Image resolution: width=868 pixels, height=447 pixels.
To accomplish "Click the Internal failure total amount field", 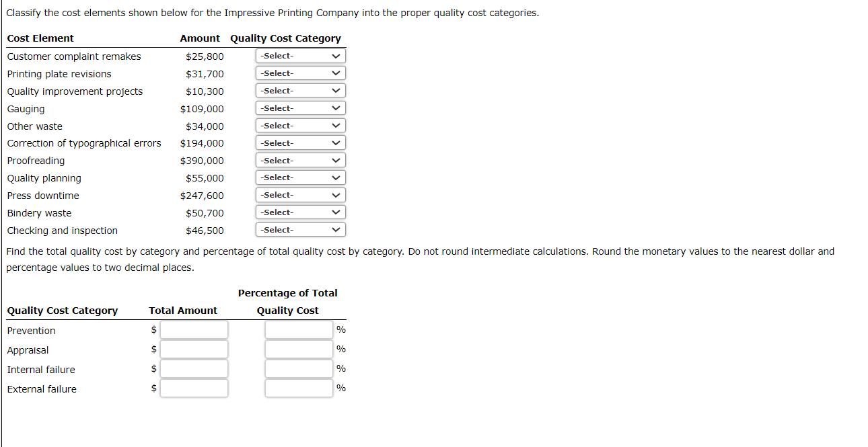I will pyautogui.click(x=194, y=368).
